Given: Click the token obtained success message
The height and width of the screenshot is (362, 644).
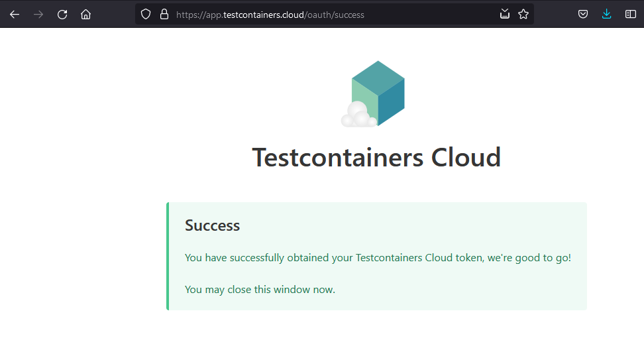Looking at the screenshot, I should pos(378,257).
